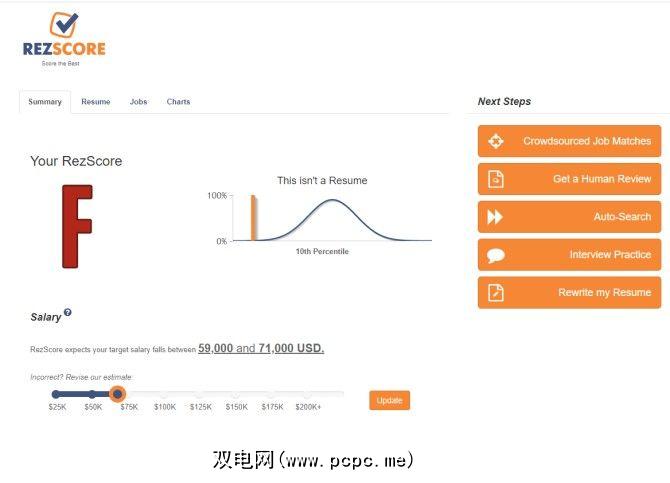This screenshot has width=670, height=483.
Task: Click the '10th Percentile' label
Action: coord(322,251)
